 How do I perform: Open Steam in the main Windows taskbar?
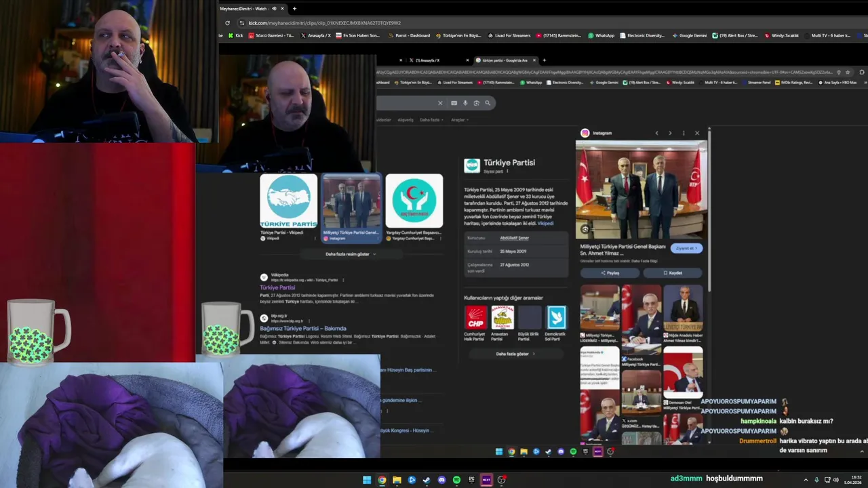click(427, 480)
